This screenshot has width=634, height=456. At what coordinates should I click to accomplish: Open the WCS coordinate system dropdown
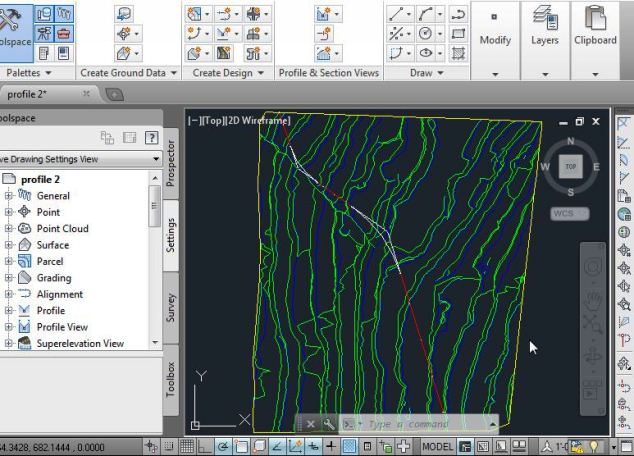pos(570,213)
